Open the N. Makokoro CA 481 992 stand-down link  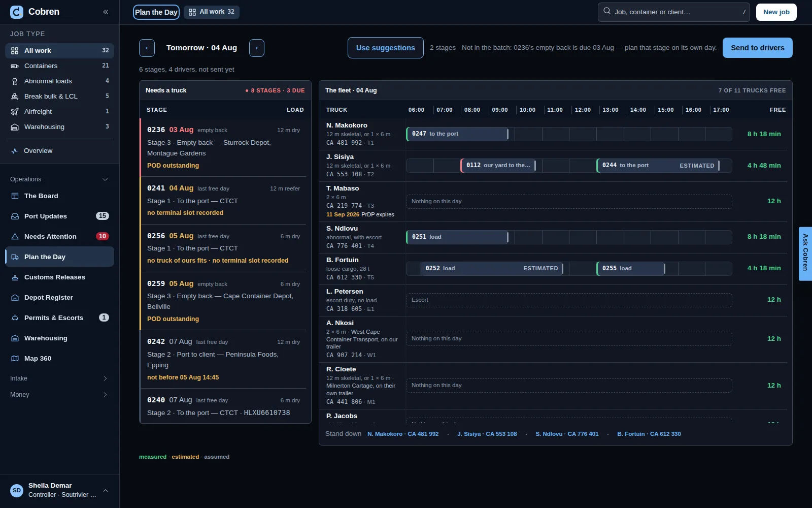[403, 434]
